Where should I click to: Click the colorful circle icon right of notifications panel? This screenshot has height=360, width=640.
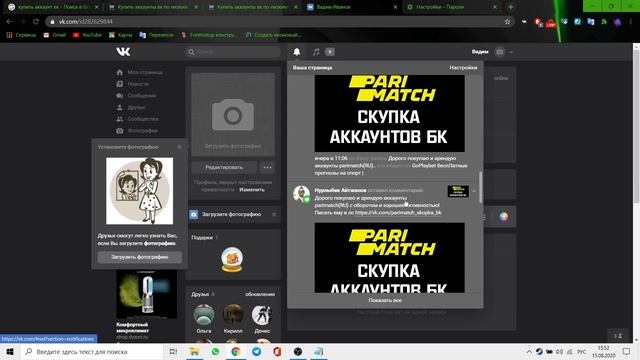504,216
